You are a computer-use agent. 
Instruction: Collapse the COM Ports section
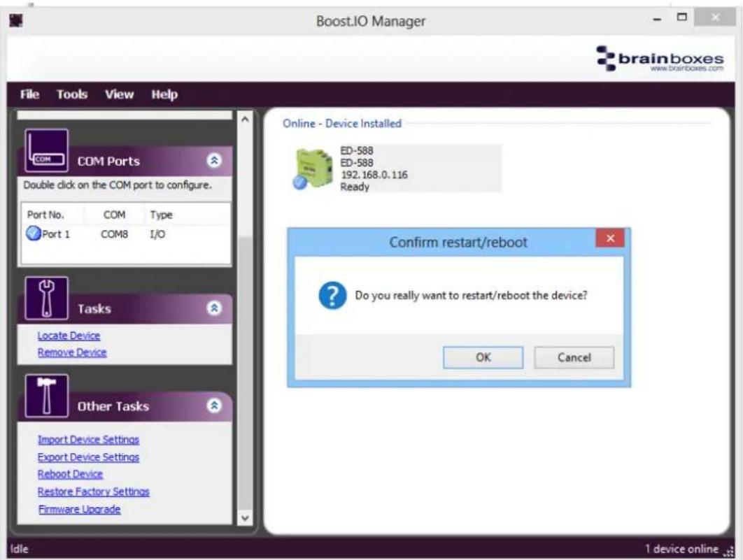pyautogui.click(x=214, y=161)
